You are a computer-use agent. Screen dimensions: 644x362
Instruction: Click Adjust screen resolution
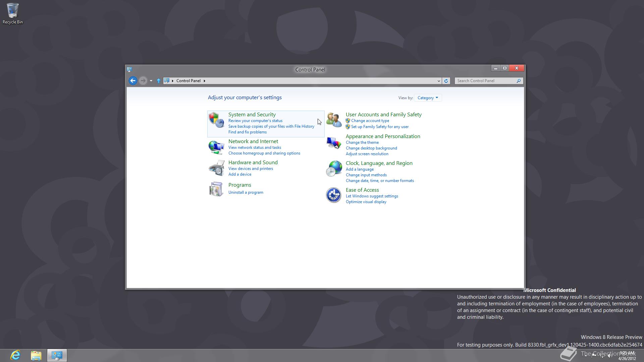pos(367,154)
